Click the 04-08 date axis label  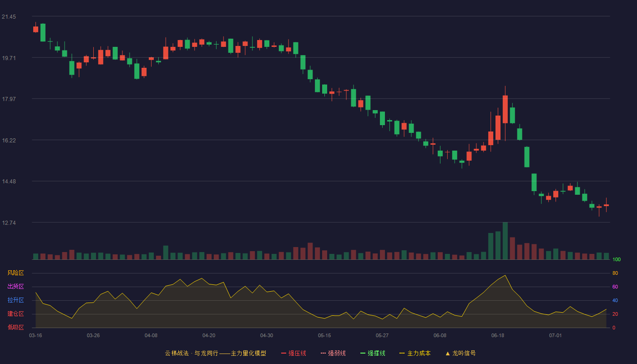(151, 335)
